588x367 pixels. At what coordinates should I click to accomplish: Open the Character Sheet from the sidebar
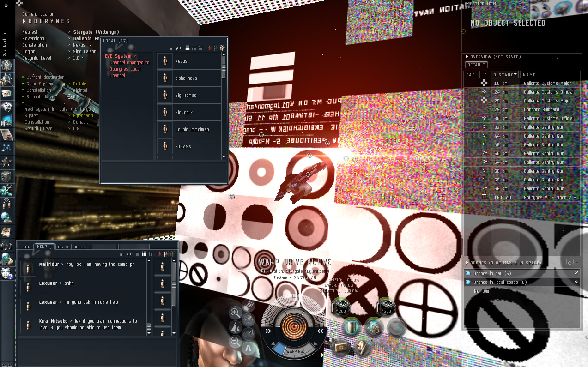tap(6, 66)
